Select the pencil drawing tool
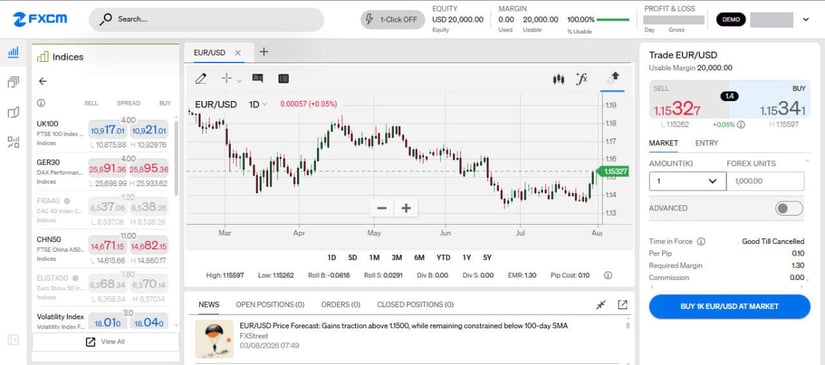The image size is (825, 365). coord(200,79)
